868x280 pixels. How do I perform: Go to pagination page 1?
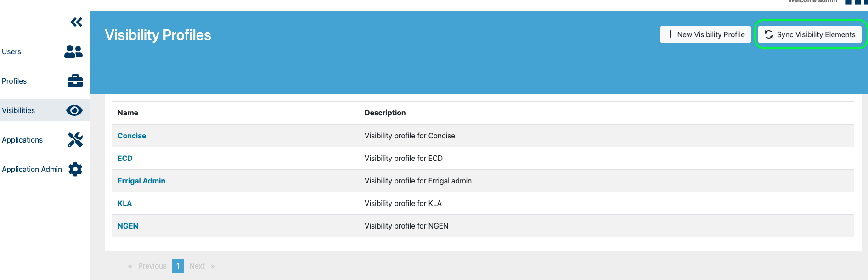178,266
